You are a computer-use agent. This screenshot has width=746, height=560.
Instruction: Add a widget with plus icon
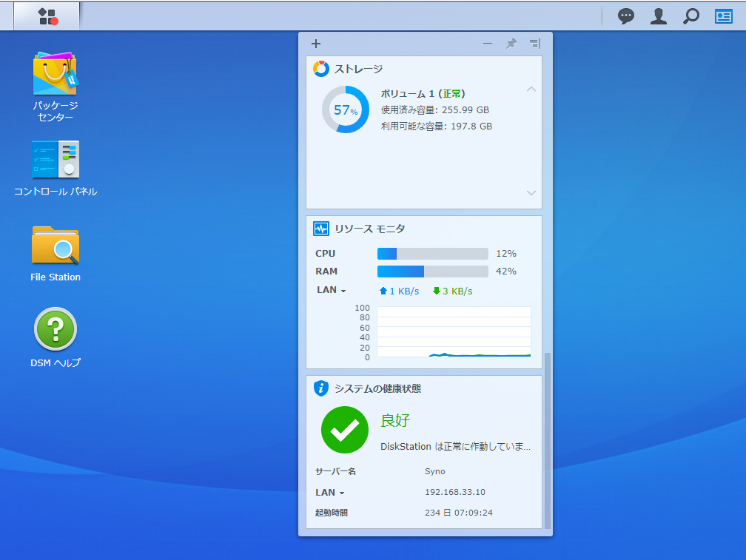click(316, 44)
